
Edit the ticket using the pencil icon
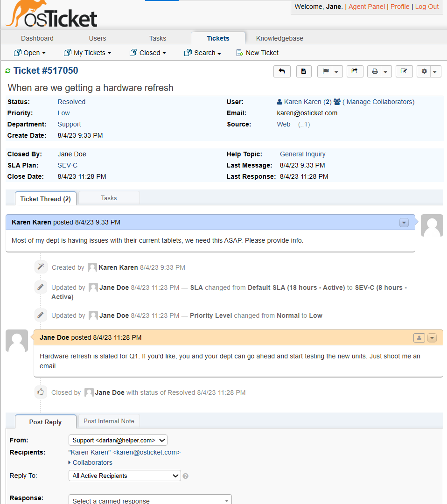click(404, 71)
